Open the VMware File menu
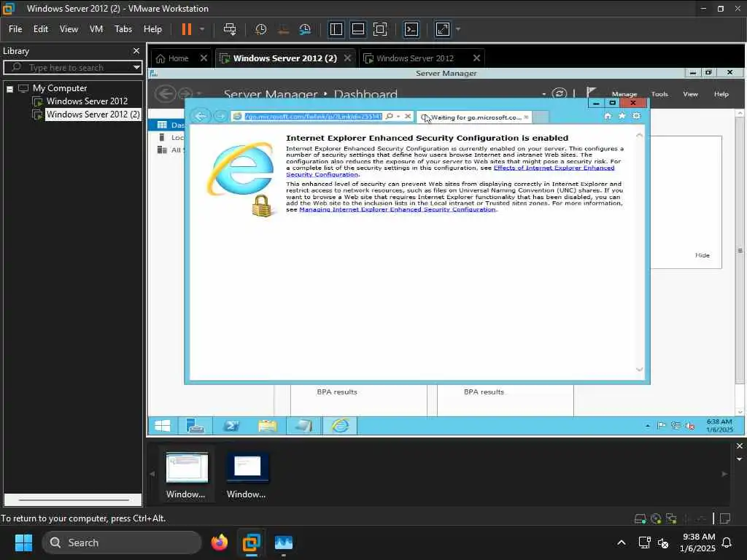 point(15,29)
